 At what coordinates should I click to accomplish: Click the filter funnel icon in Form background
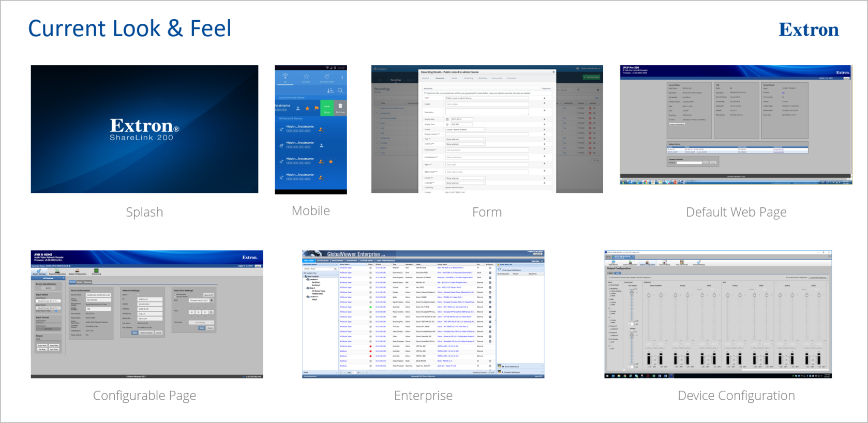(578, 90)
